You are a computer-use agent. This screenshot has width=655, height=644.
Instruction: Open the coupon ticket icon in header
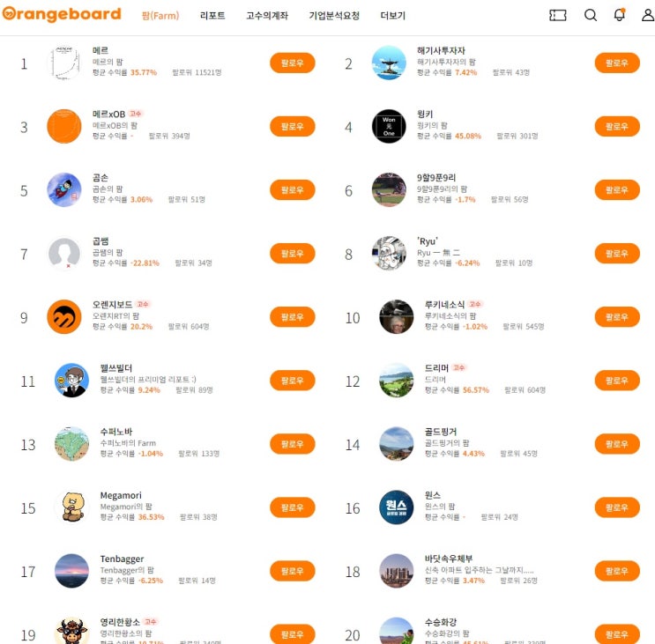[557, 16]
